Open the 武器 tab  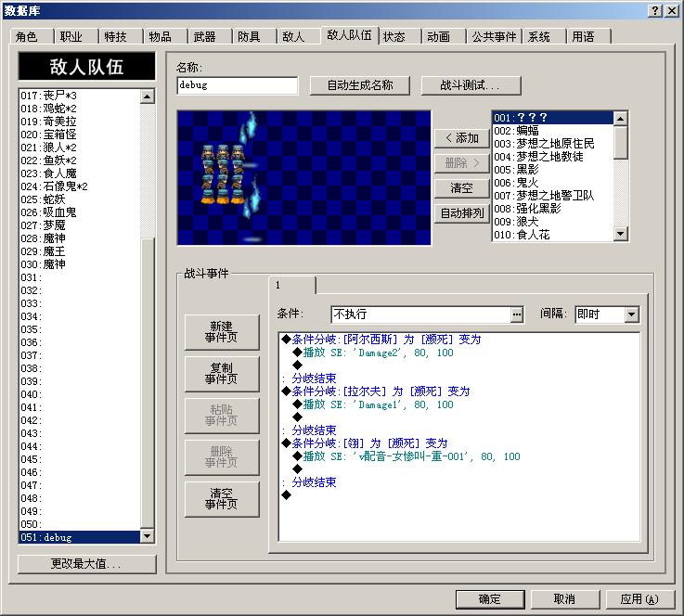[x=209, y=36]
